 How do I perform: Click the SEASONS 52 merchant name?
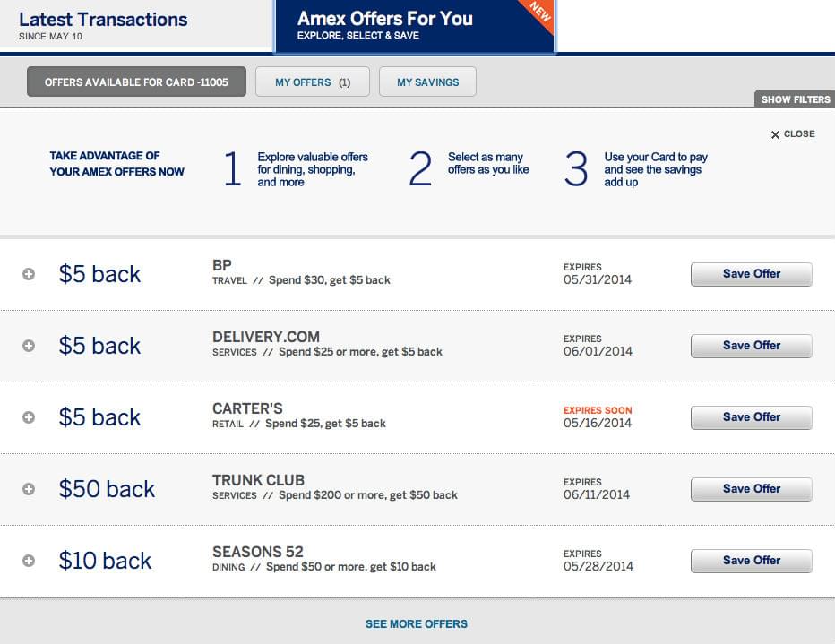[x=258, y=552]
